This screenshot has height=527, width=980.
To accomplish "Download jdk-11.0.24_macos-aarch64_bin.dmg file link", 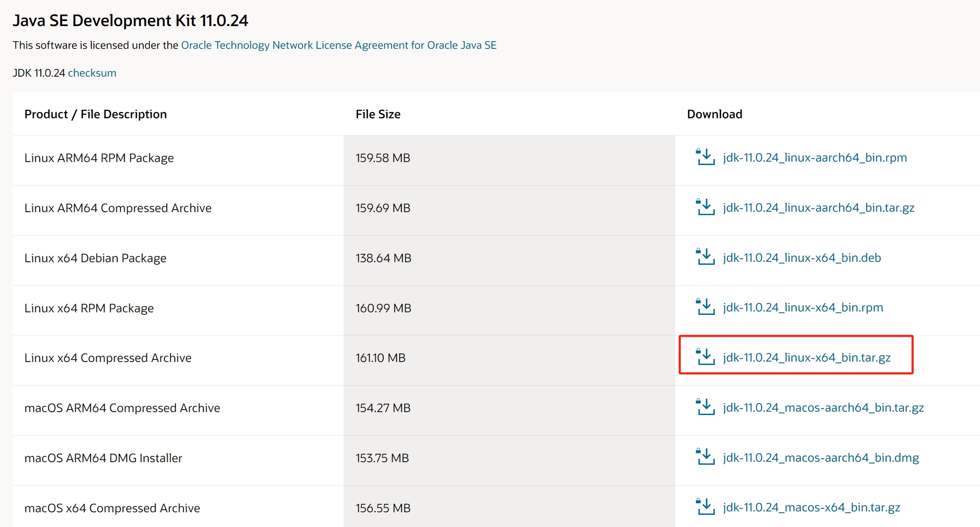I will coord(821,458).
